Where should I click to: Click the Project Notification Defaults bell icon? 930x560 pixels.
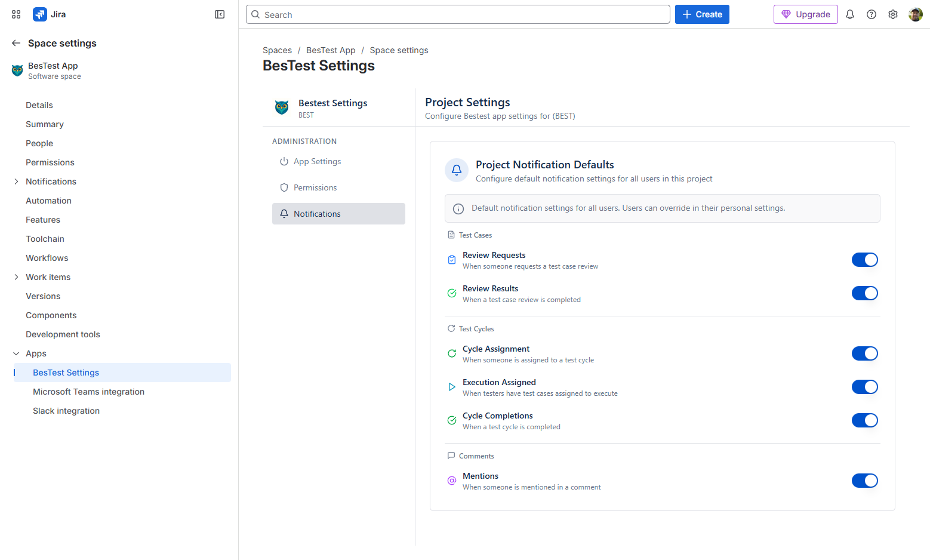[x=457, y=170]
